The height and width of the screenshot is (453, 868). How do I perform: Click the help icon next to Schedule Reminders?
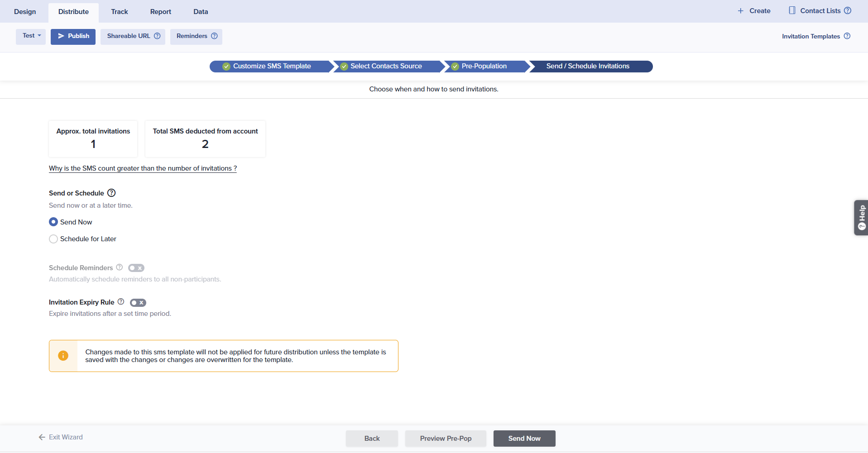click(120, 267)
